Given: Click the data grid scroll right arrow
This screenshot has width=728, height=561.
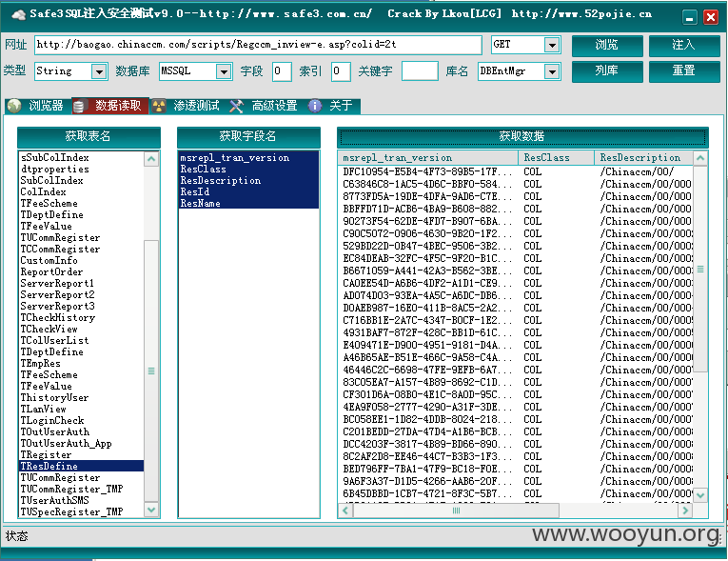Looking at the screenshot, I should [x=685, y=511].
